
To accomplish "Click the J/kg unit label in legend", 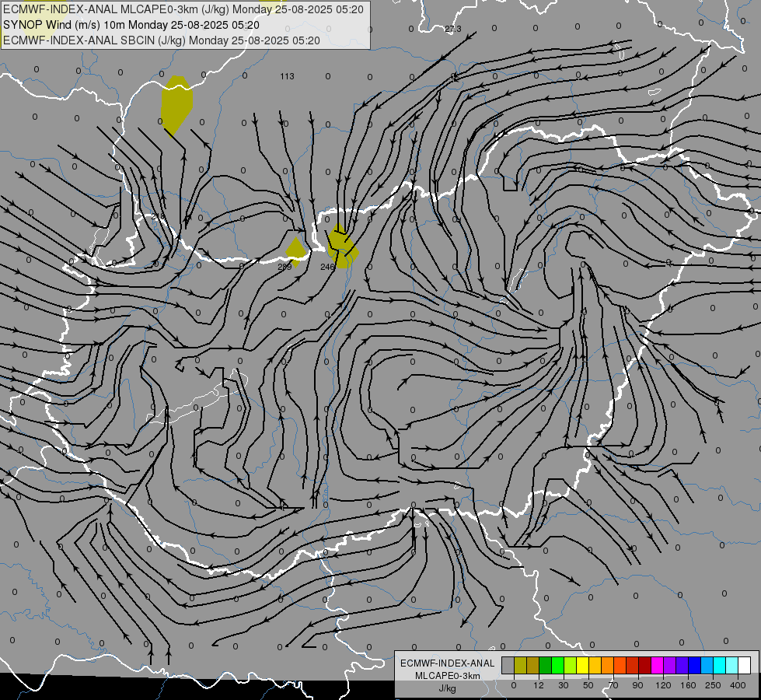I will pyautogui.click(x=447, y=688).
